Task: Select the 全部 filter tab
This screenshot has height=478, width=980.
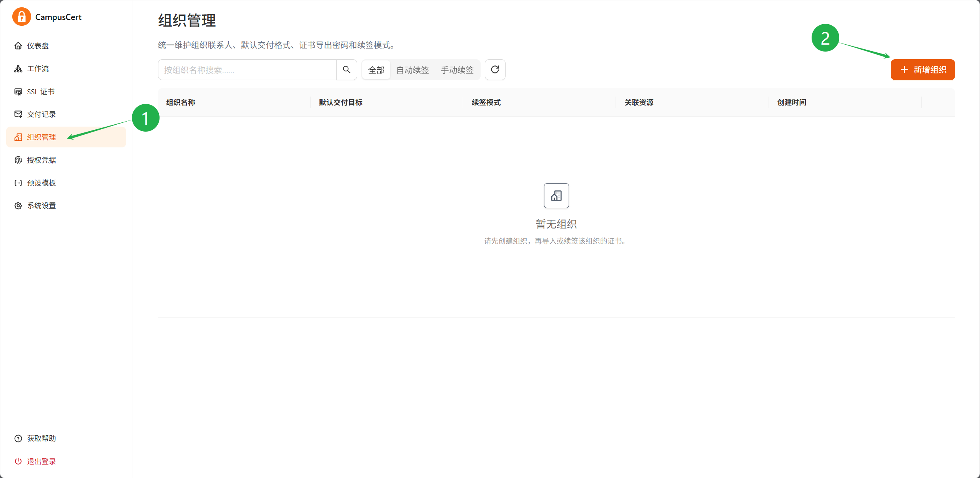Action: [376, 70]
